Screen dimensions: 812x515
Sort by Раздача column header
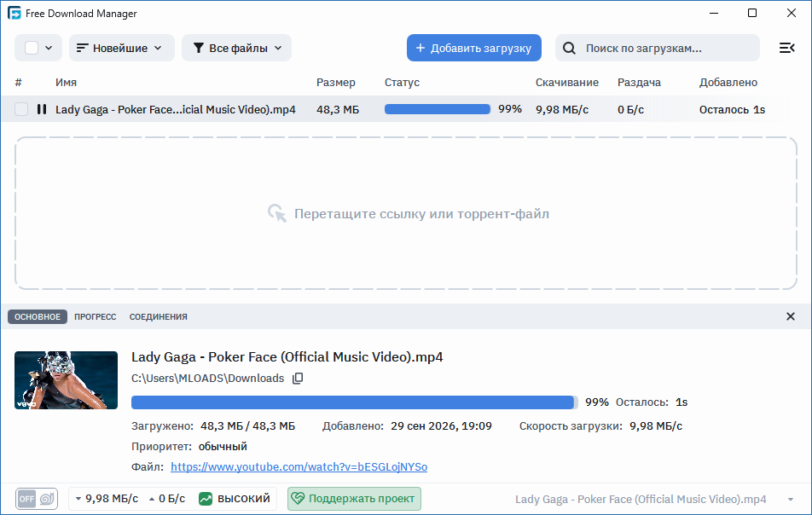[639, 83]
